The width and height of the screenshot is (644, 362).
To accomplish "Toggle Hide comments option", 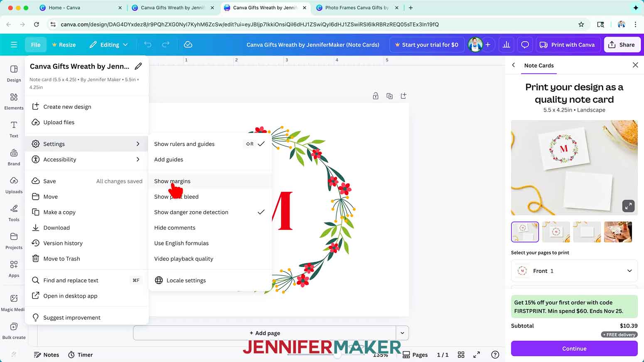I will (209, 227).
